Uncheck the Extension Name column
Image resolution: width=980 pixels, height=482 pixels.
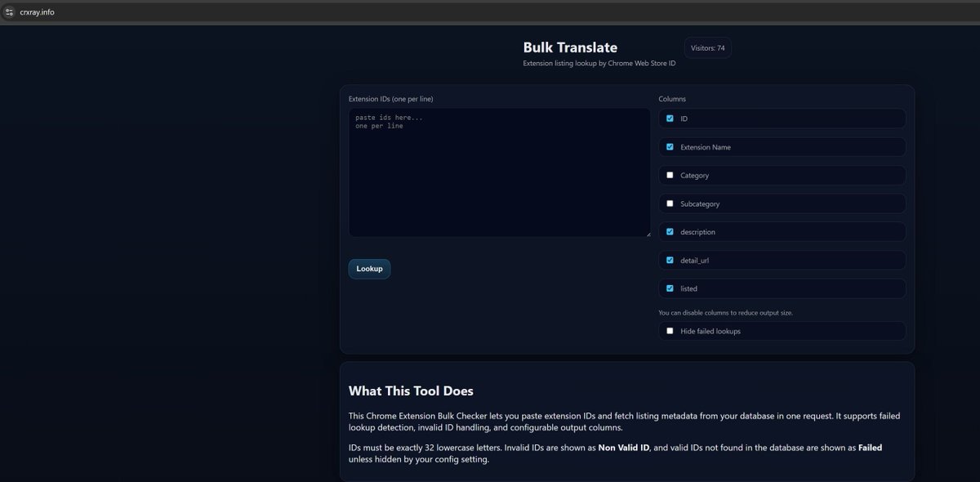tap(670, 146)
